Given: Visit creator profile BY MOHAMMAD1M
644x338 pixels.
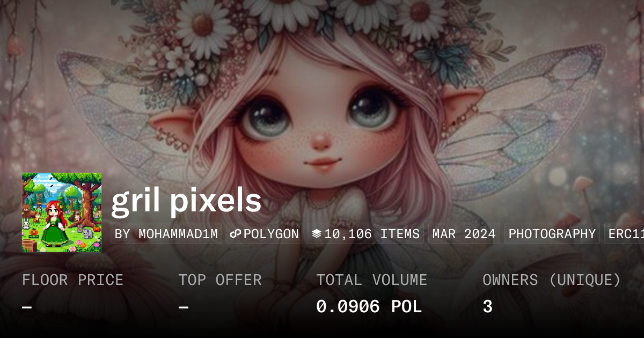Looking at the screenshot, I should (x=166, y=234).
